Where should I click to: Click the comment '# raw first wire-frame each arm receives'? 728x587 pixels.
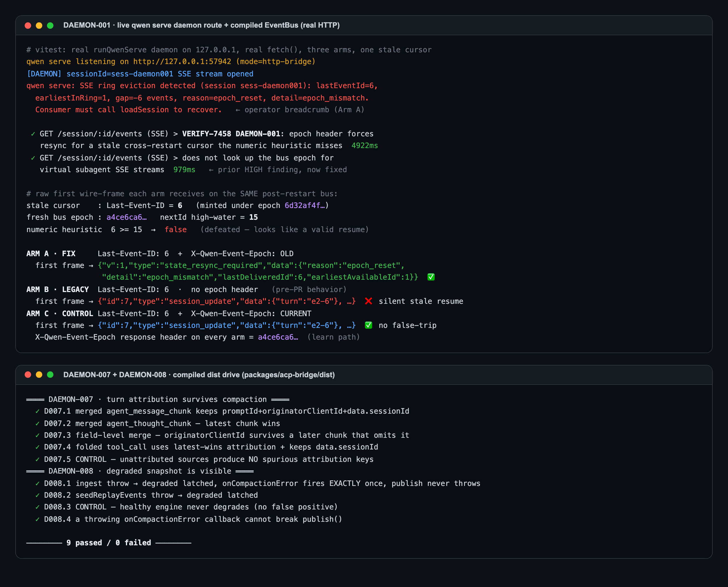click(182, 194)
